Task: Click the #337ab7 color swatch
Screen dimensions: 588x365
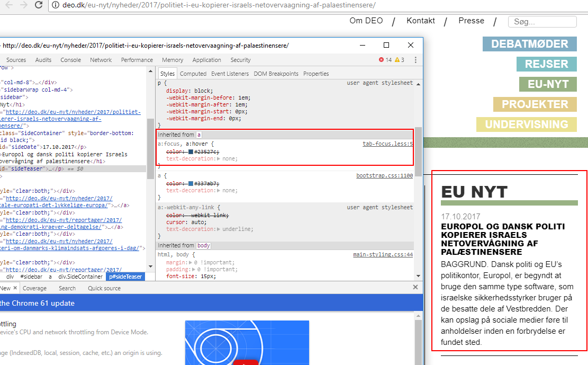Action: pyautogui.click(x=191, y=184)
